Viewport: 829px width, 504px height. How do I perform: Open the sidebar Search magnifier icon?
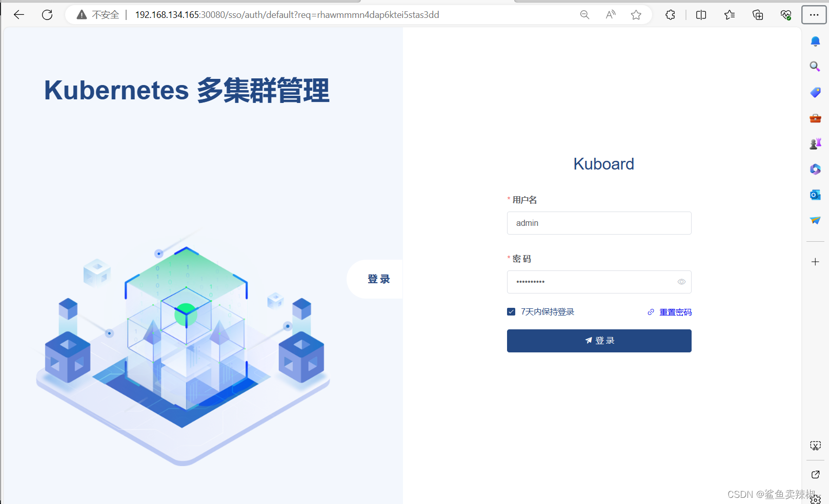[815, 67]
